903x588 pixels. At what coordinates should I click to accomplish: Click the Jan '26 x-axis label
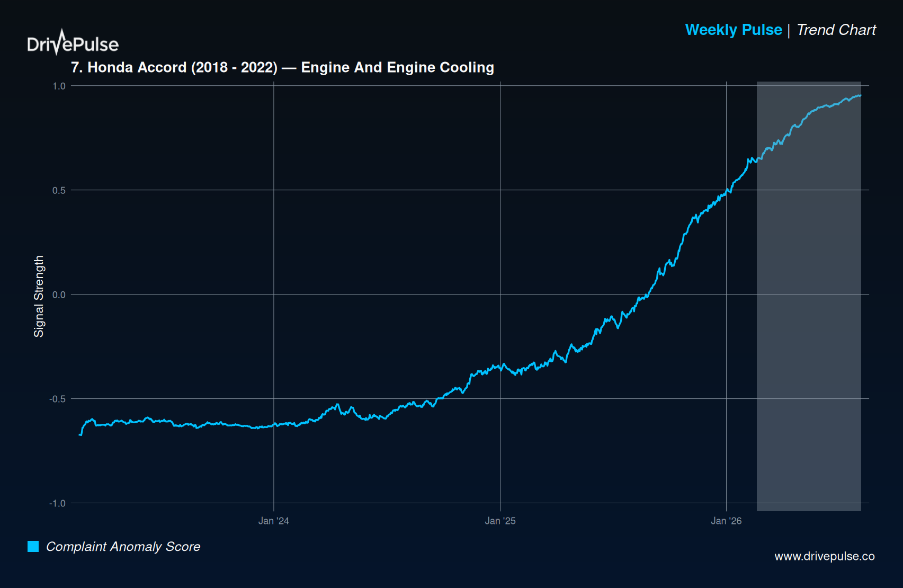[726, 521]
